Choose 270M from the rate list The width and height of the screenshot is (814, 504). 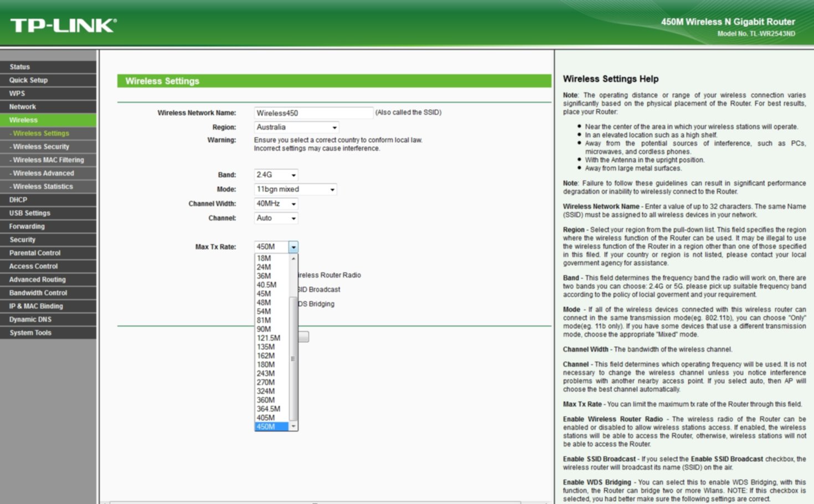pos(272,382)
